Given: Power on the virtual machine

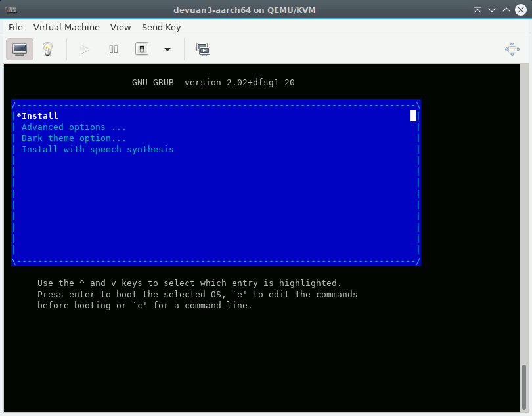Looking at the screenshot, I should (85, 49).
